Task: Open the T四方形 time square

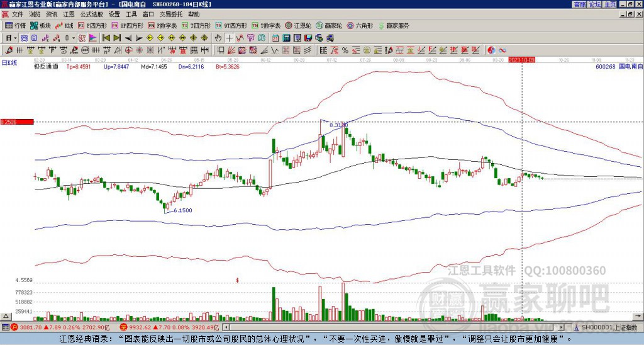Action: point(196,25)
